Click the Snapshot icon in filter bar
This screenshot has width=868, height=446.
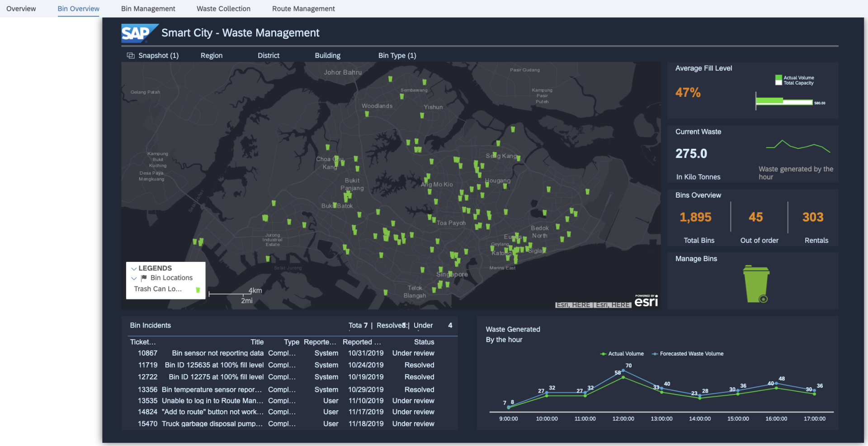[x=131, y=56]
